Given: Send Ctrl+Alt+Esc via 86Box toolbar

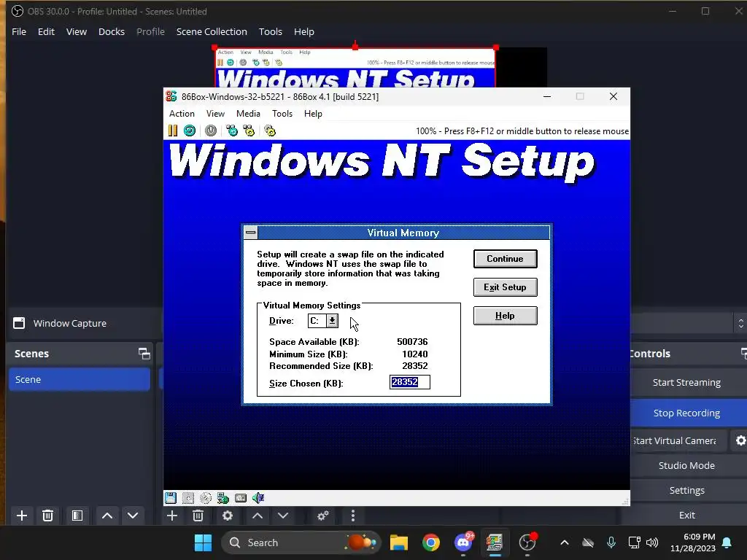Looking at the screenshot, I should [249, 131].
